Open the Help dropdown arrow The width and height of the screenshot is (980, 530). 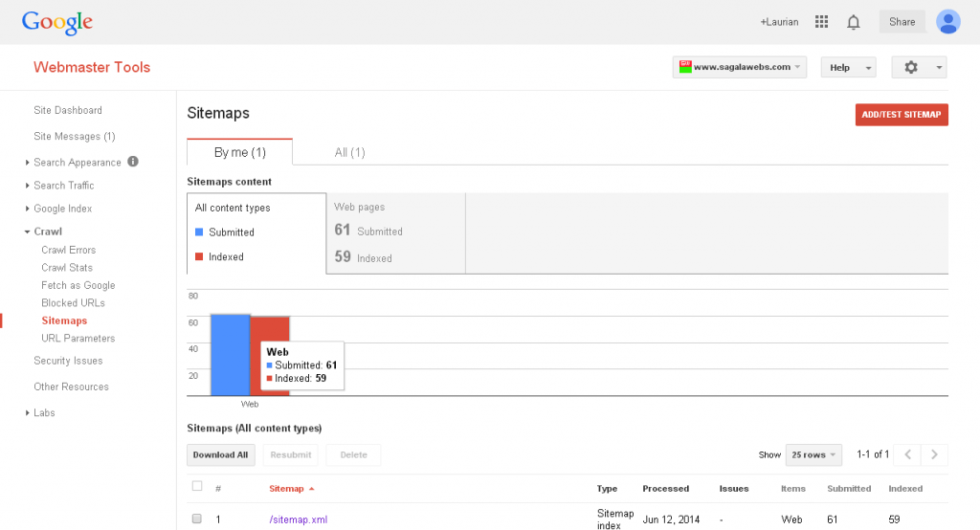(x=868, y=68)
